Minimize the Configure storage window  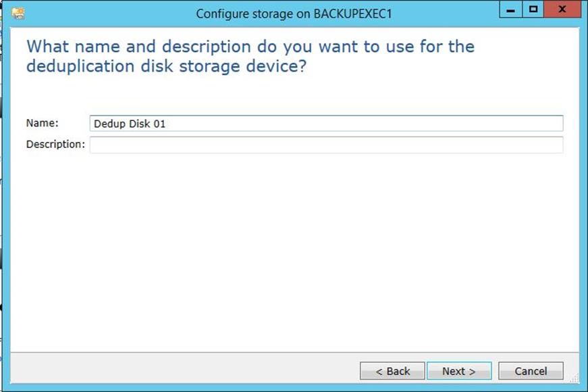coord(511,9)
